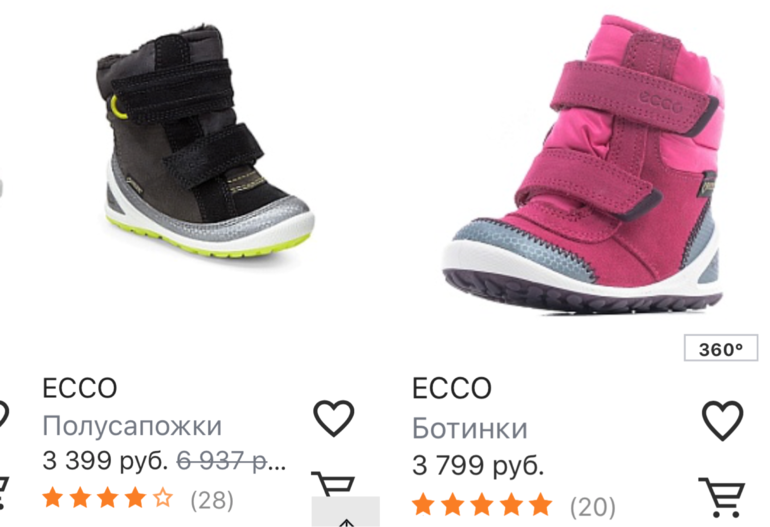
Task: View the 20 reviews for Ботинки
Action: coord(592,506)
